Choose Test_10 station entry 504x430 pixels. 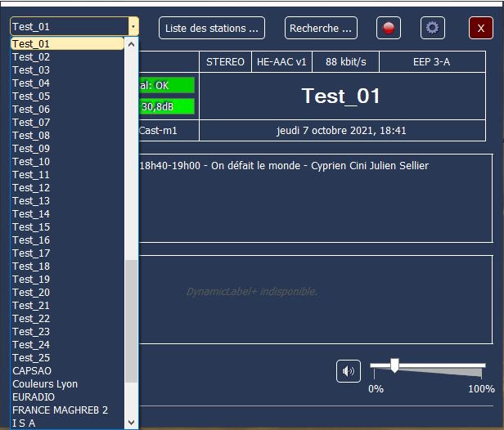pyautogui.click(x=67, y=162)
